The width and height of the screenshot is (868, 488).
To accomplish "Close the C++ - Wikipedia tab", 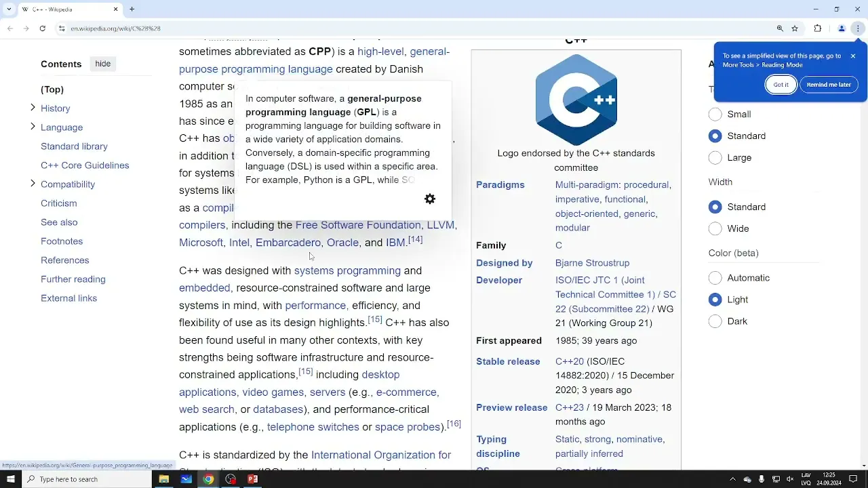I will 115,9.
